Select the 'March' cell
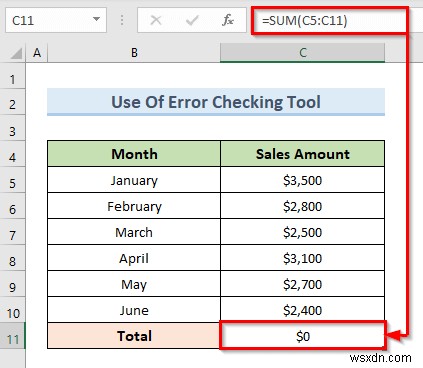The height and width of the screenshot is (368, 423). [x=134, y=232]
